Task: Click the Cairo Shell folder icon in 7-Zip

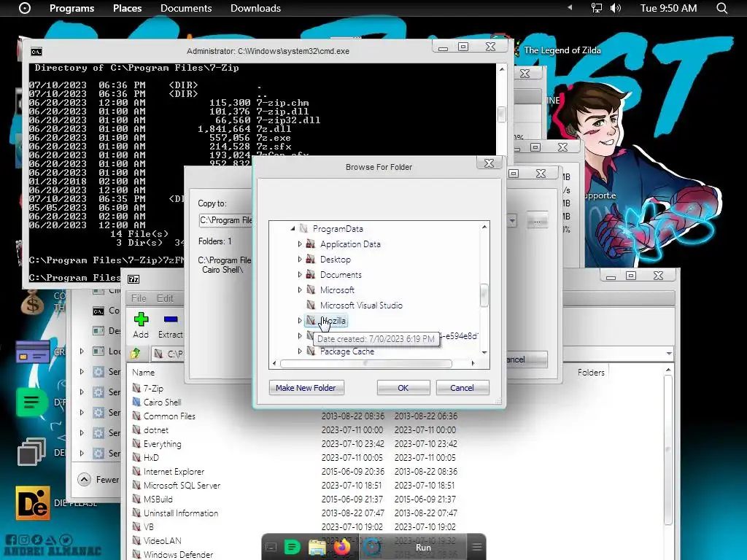Action: pyautogui.click(x=136, y=402)
